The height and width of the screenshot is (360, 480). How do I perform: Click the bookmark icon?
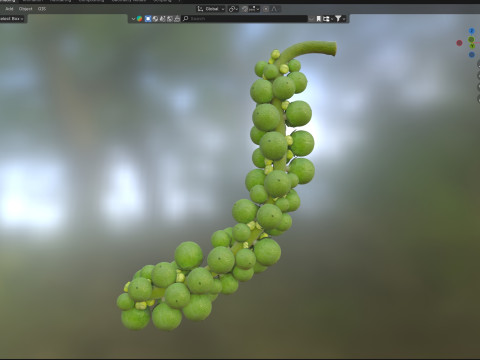[319, 19]
